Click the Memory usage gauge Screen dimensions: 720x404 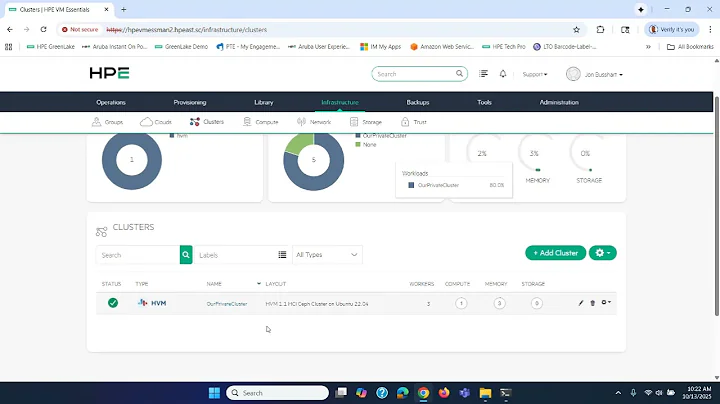(537, 154)
